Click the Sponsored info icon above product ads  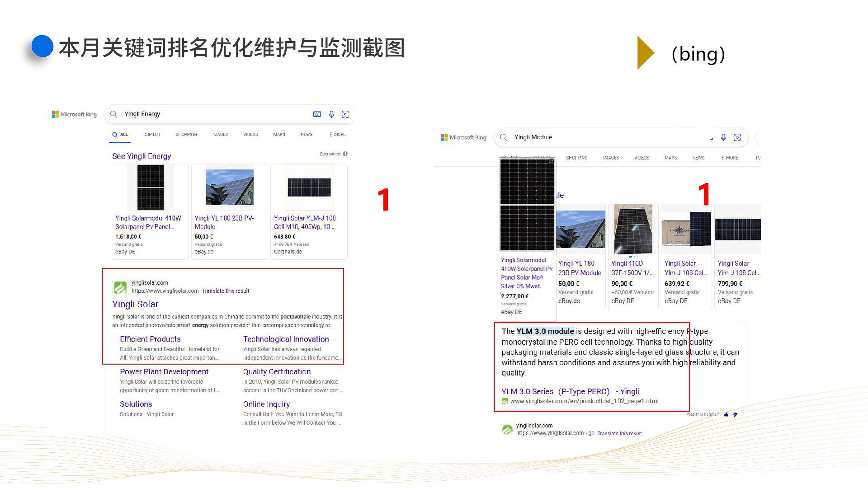tap(345, 154)
